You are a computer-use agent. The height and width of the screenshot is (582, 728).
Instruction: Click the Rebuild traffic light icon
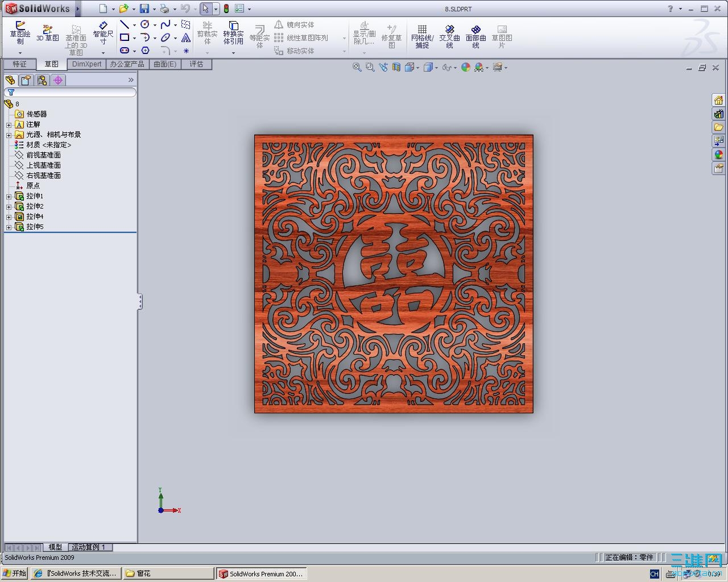point(226,9)
